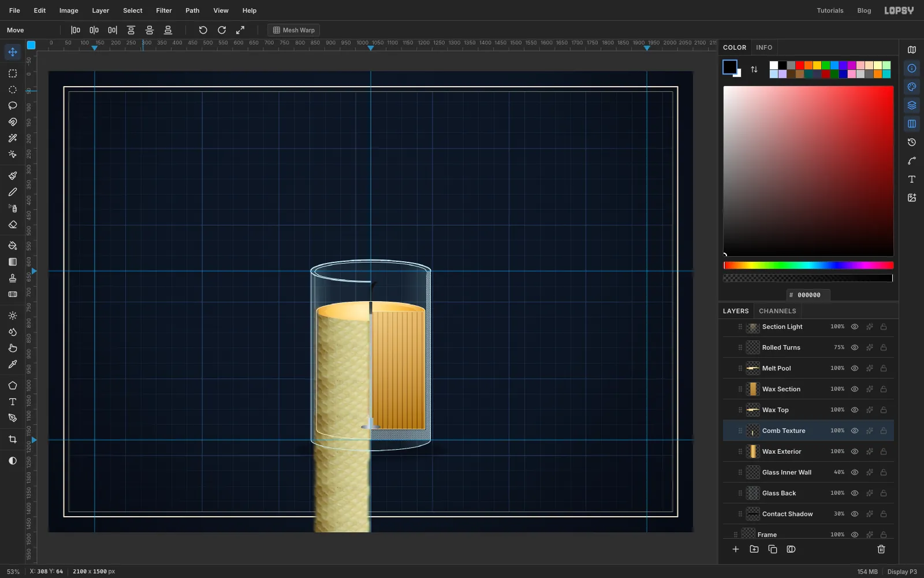Select the Rectangular Marquee tool
The image size is (924, 578).
(13, 73)
